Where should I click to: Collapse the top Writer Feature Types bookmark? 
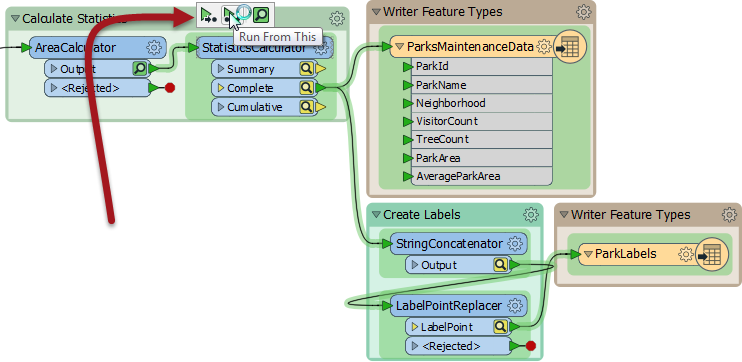376,12
